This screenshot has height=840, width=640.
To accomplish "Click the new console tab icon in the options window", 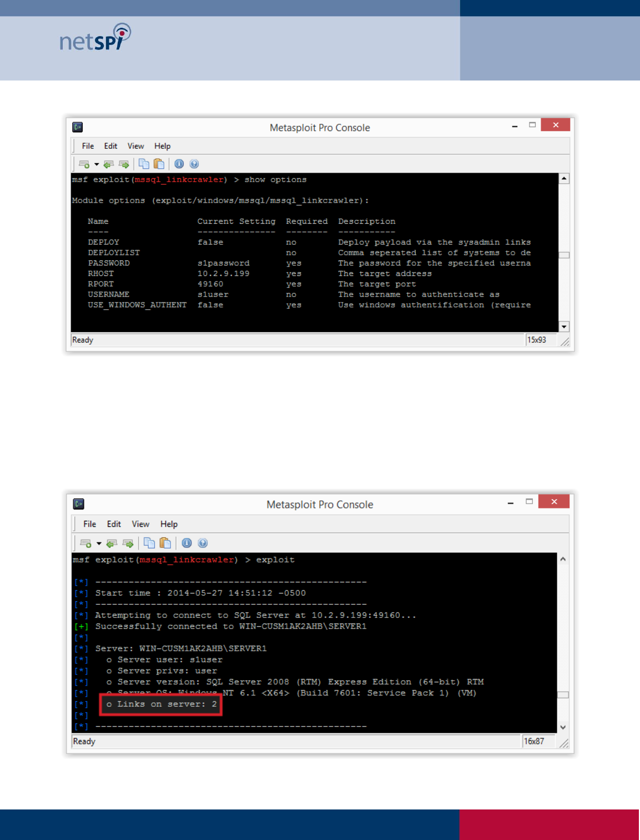I will [x=84, y=164].
